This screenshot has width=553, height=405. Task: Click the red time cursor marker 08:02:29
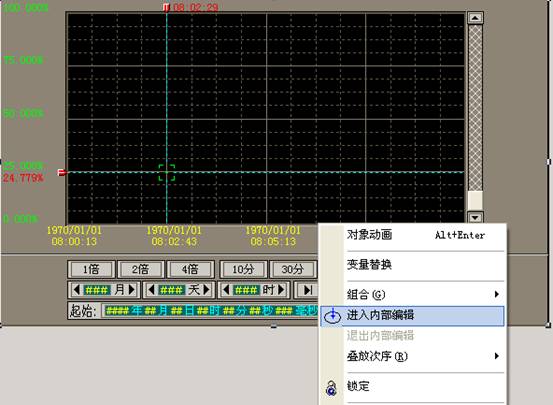(166, 7)
